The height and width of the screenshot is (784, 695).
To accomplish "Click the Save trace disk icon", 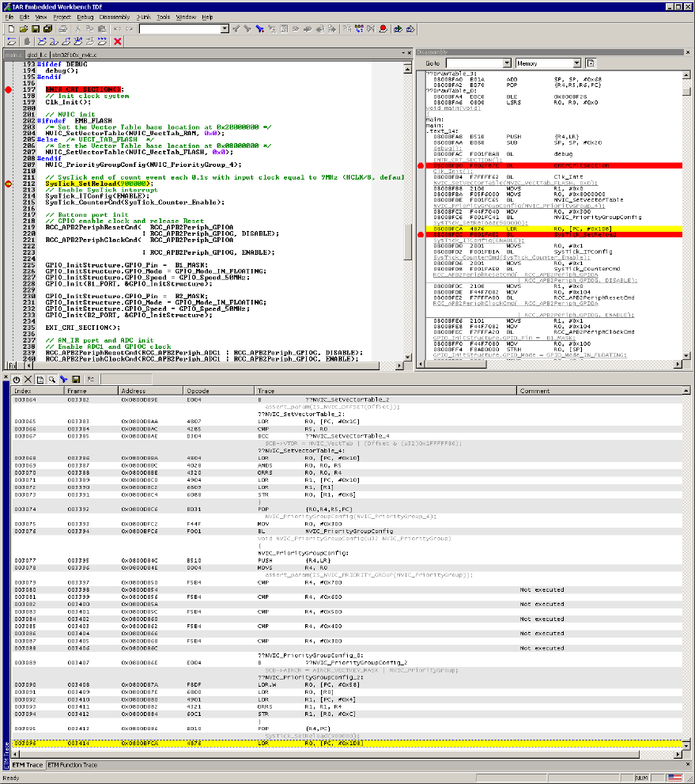I will tap(75, 380).
